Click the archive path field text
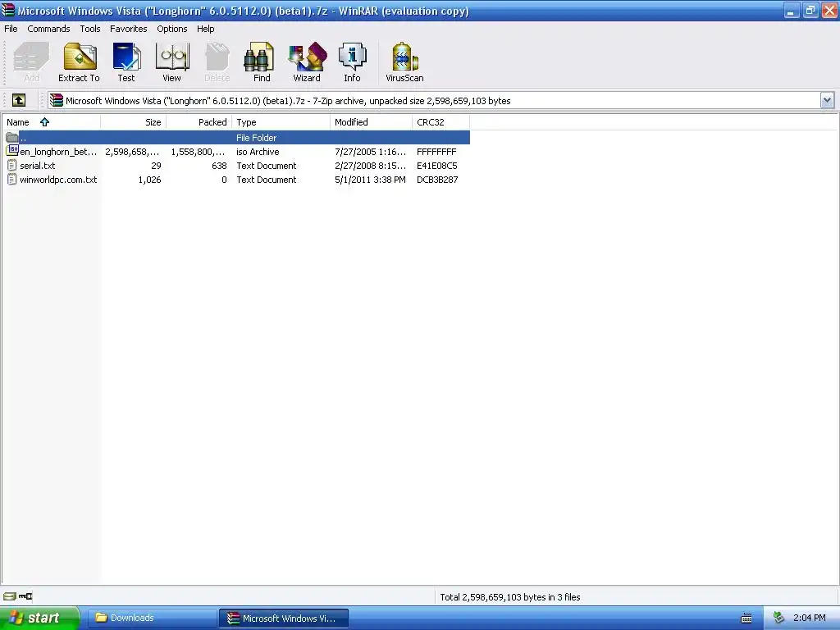The height and width of the screenshot is (630, 840). point(288,101)
